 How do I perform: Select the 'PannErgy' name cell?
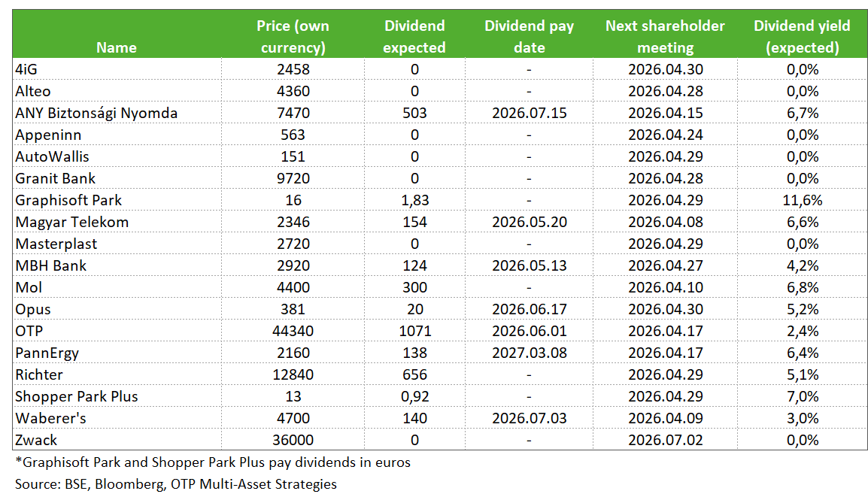[117, 353]
